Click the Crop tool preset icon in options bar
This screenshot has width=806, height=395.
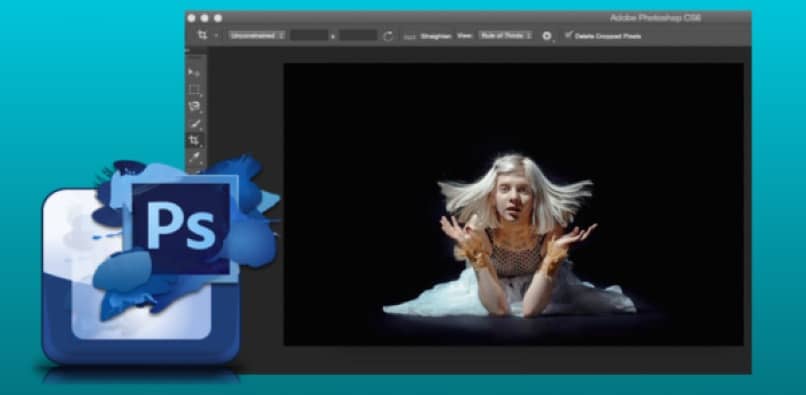(x=203, y=35)
